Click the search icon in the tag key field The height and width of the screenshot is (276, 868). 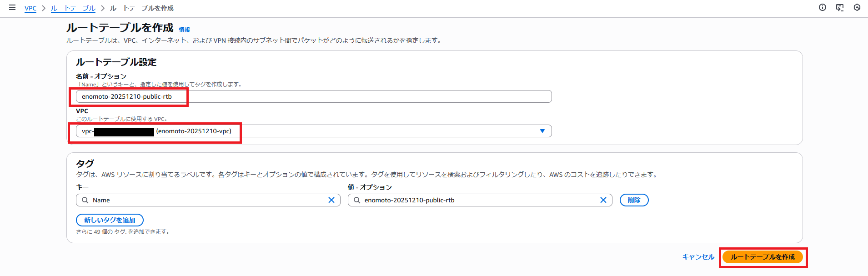coord(85,200)
